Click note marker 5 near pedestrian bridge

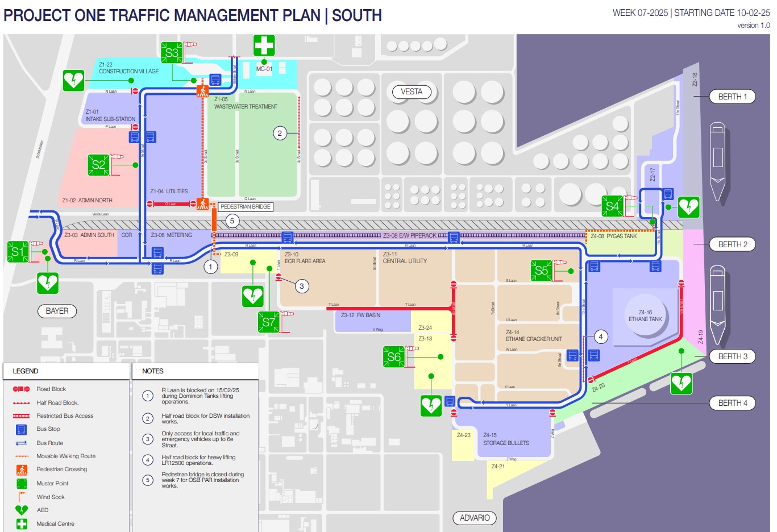pyautogui.click(x=231, y=221)
